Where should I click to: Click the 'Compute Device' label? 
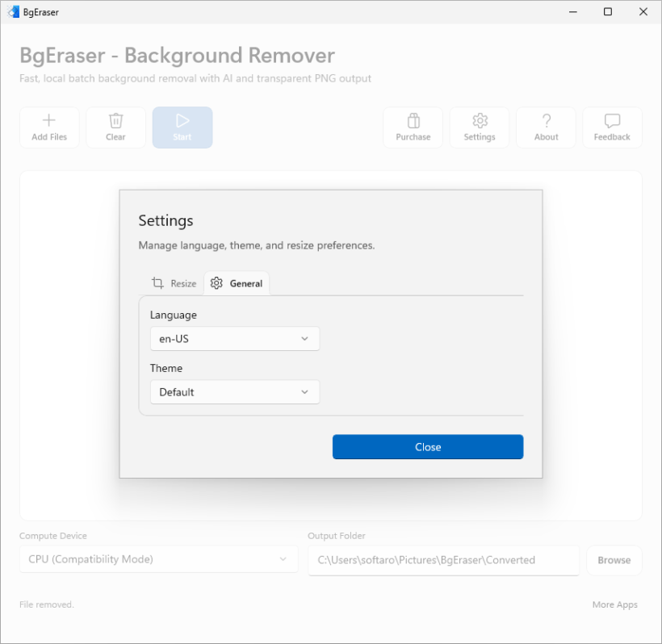point(53,536)
